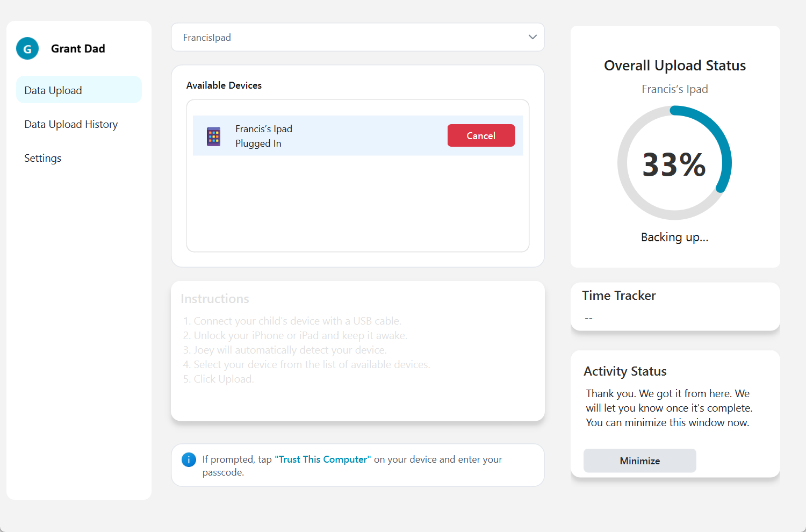Cancel the Francis's Ipad upload
Image resolution: width=806 pixels, height=532 pixels.
point(481,136)
